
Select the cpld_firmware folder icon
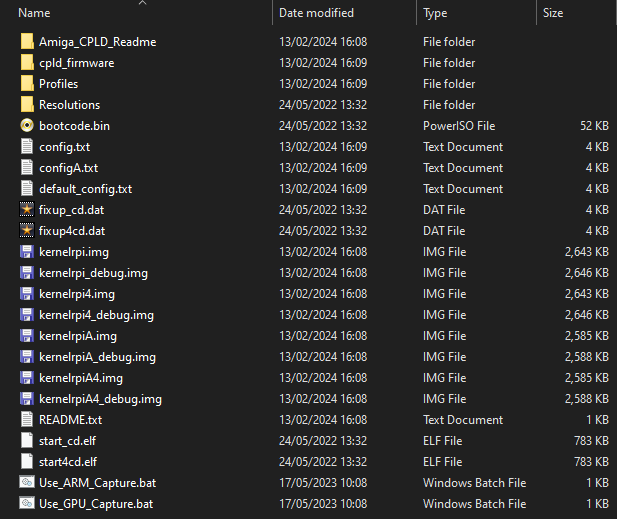[27, 63]
